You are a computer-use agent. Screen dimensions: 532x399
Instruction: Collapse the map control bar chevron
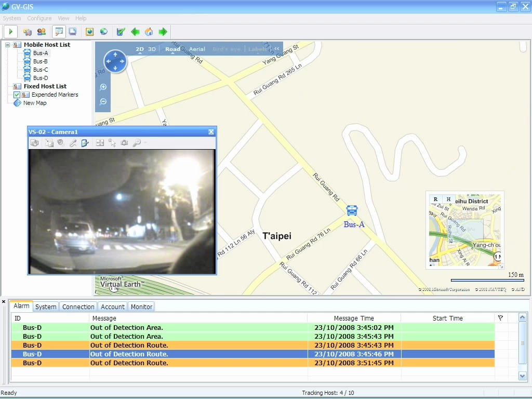277,49
